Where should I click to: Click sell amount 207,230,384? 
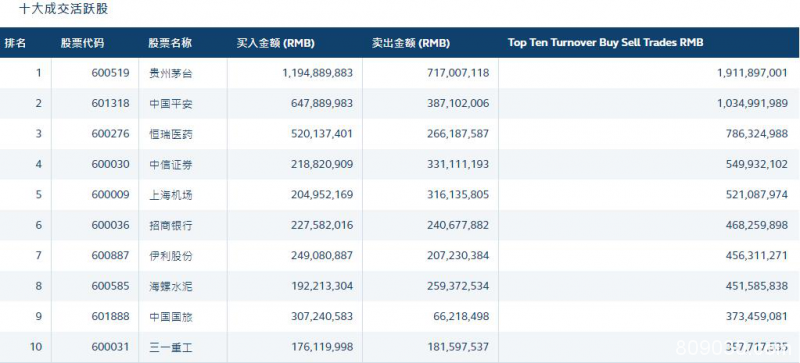coord(458,256)
